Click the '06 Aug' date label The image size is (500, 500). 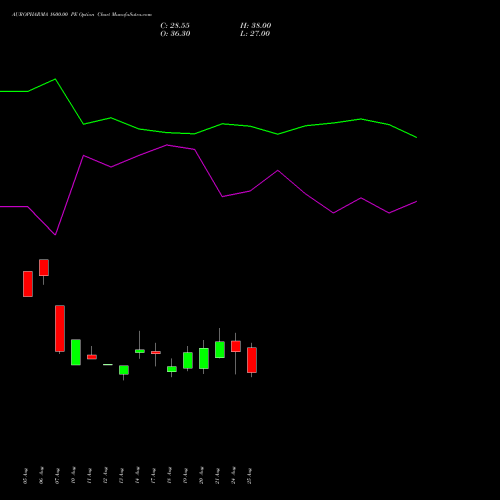42,476
